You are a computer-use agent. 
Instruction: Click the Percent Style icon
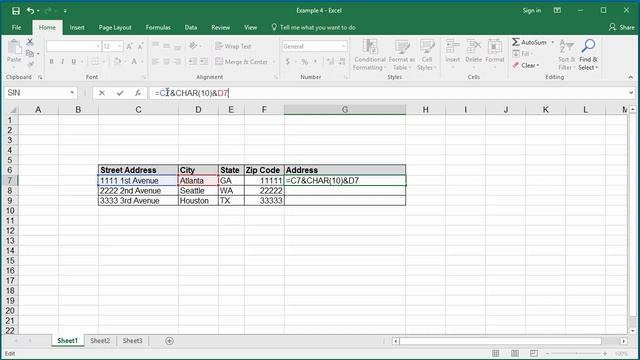pos(304,62)
